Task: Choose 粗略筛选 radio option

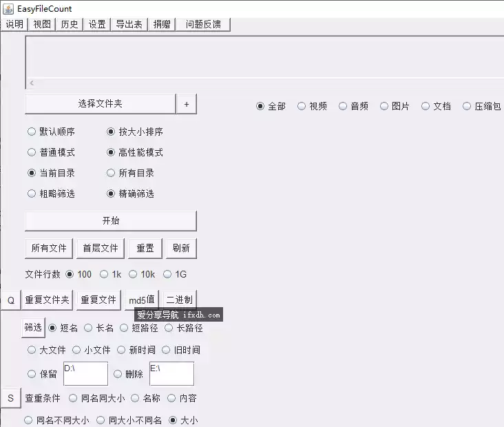Action: 52,194
